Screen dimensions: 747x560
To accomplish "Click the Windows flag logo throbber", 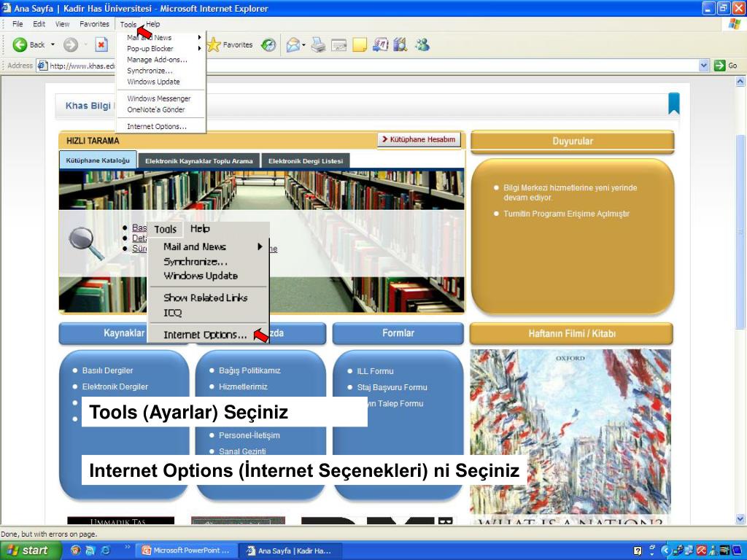I will tap(735, 24).
